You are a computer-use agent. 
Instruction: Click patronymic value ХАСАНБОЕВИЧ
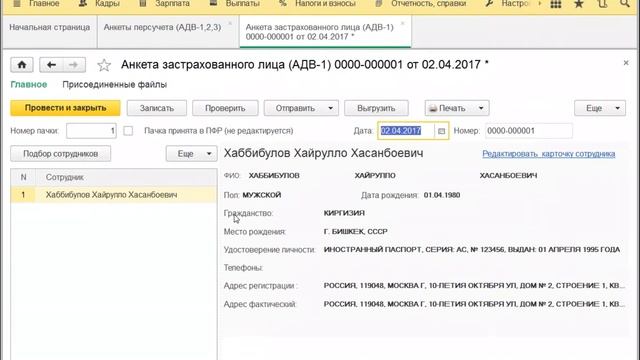(508, 176)
